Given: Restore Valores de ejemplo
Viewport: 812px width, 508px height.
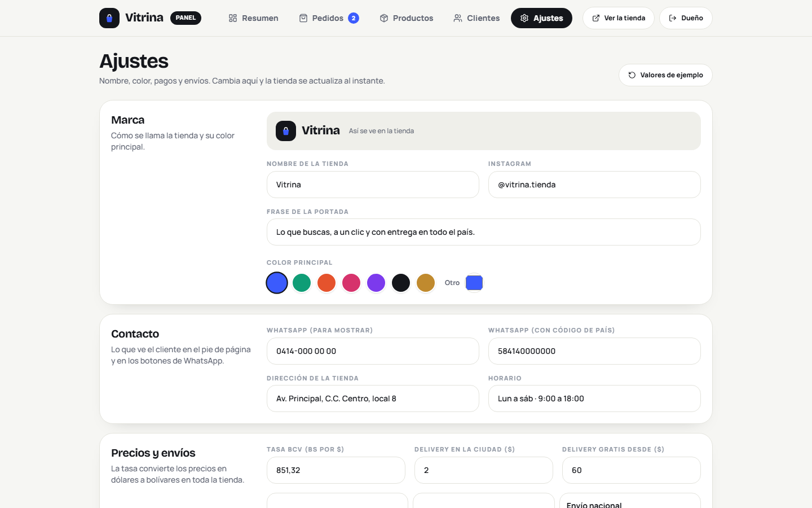Looking at the screenshot, I should point(665,75).
